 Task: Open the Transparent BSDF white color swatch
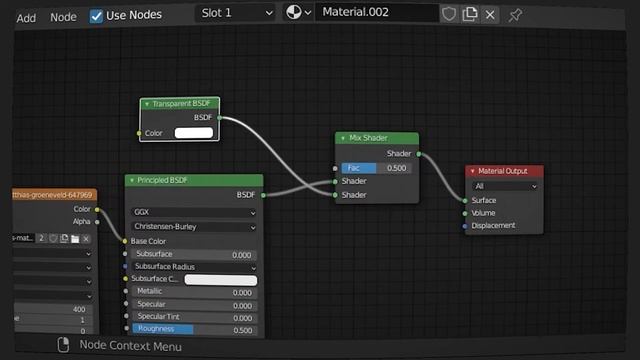(194, 133)
